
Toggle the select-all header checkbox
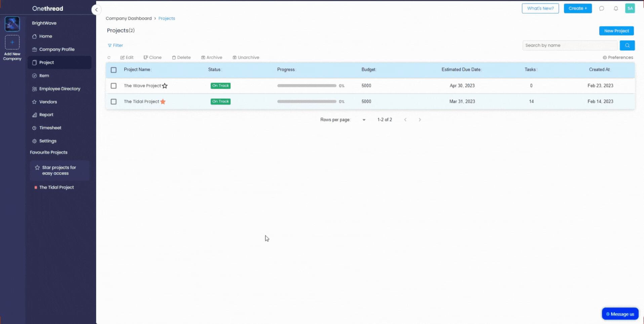click(114, 70)
